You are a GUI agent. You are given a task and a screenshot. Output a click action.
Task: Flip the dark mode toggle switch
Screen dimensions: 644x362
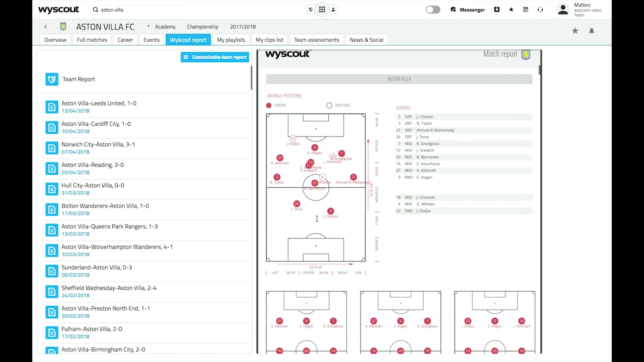tap(433, 10)
